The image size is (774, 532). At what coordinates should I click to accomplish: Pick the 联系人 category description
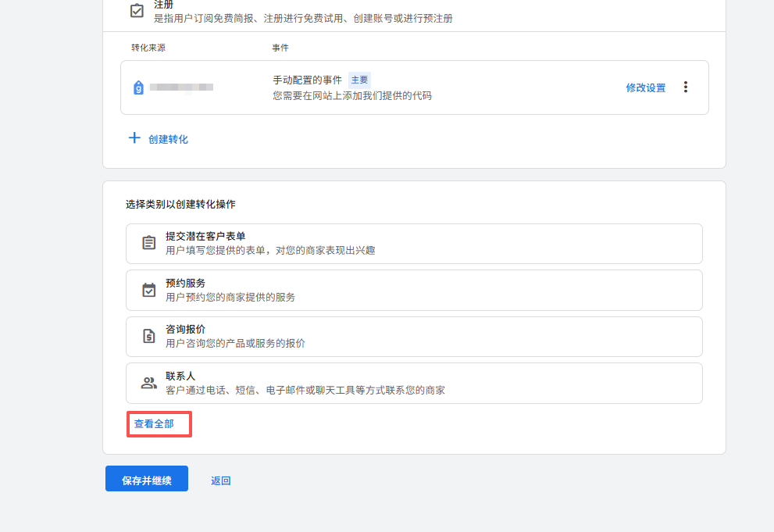pyautogui.click(x=305, y=390)
